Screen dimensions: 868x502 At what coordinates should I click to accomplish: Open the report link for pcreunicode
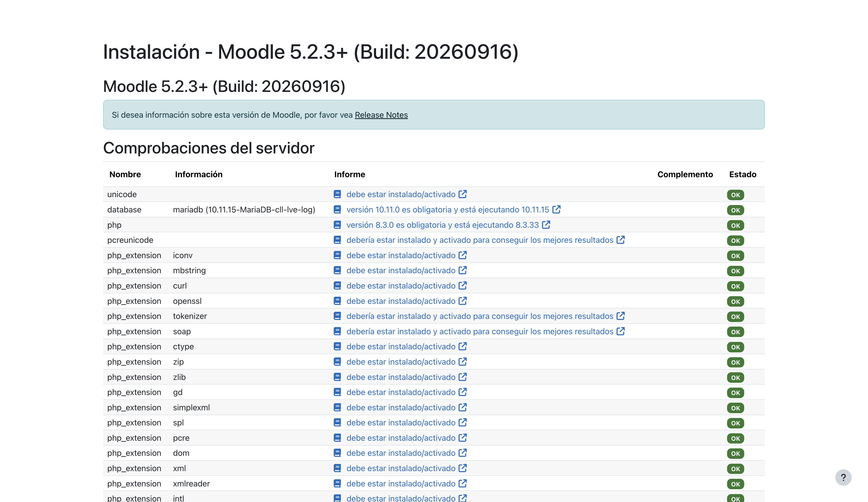tap(480, 240)
